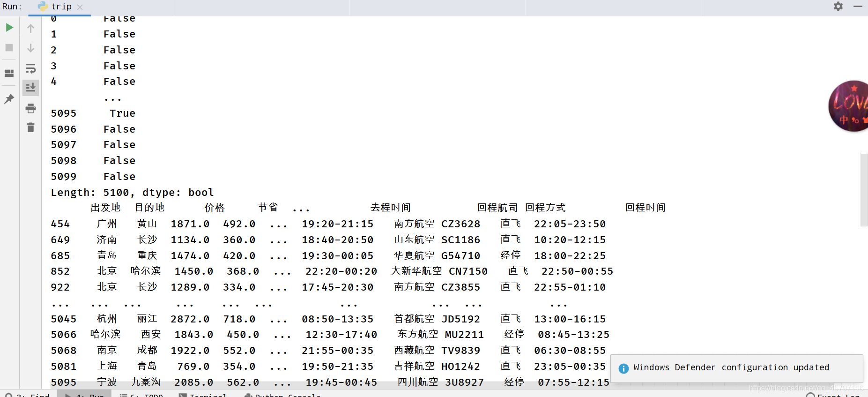
Task: Click flight code 'G54710'
Action: pyautogui.click(x=461, y=256)
